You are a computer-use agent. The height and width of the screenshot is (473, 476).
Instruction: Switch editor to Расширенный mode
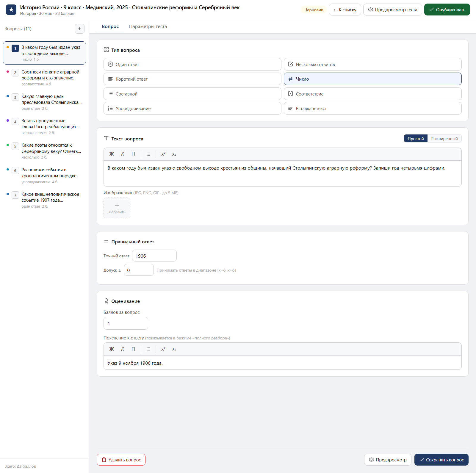pyautogui.click(x=444, y=139)
